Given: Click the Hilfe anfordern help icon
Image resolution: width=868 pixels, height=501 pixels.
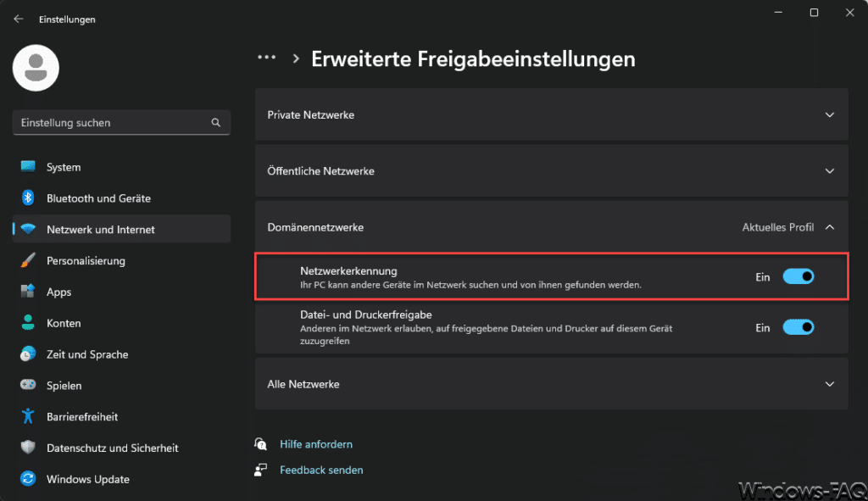Looking at the screenshot, I should 261,444.
